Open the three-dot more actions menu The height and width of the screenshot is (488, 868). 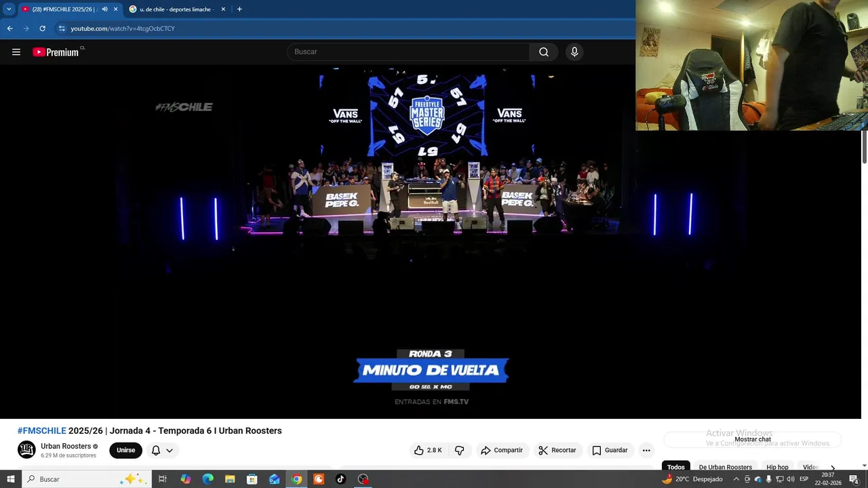coord(646,450)
